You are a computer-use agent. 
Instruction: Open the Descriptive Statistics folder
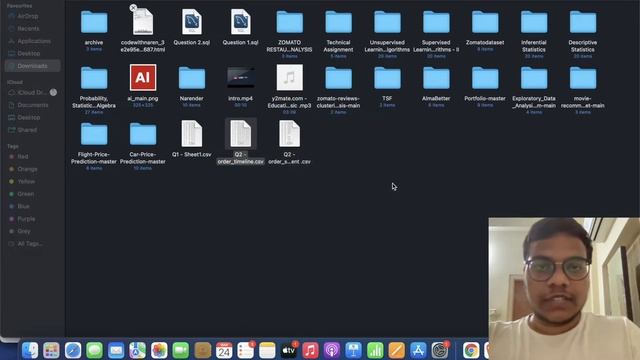pos(583,22)
